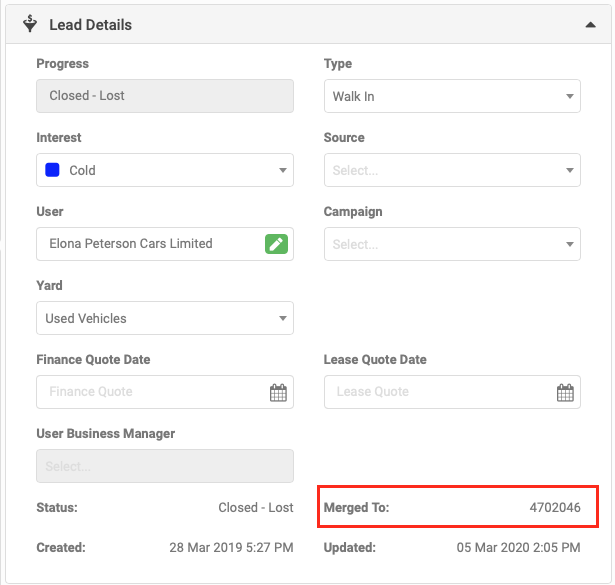Click the Elona Peterson Cars Limited user field
615x585 pixels.
tap(165, 244)
